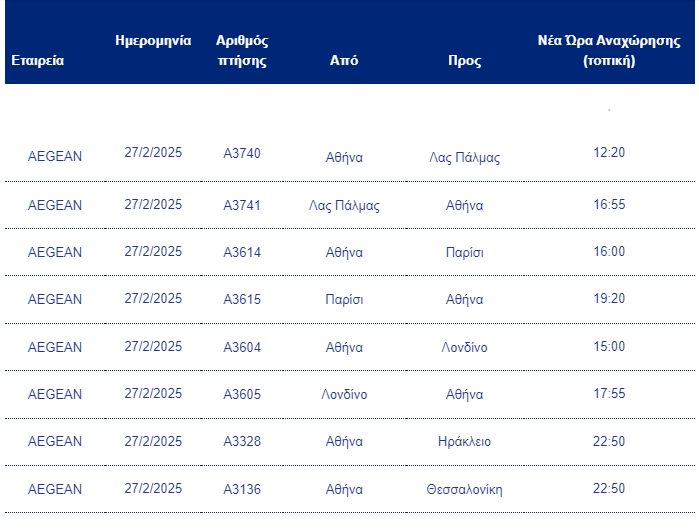Click flight number A3605
This screenshot has width=699, height=532.
(242, 394)
